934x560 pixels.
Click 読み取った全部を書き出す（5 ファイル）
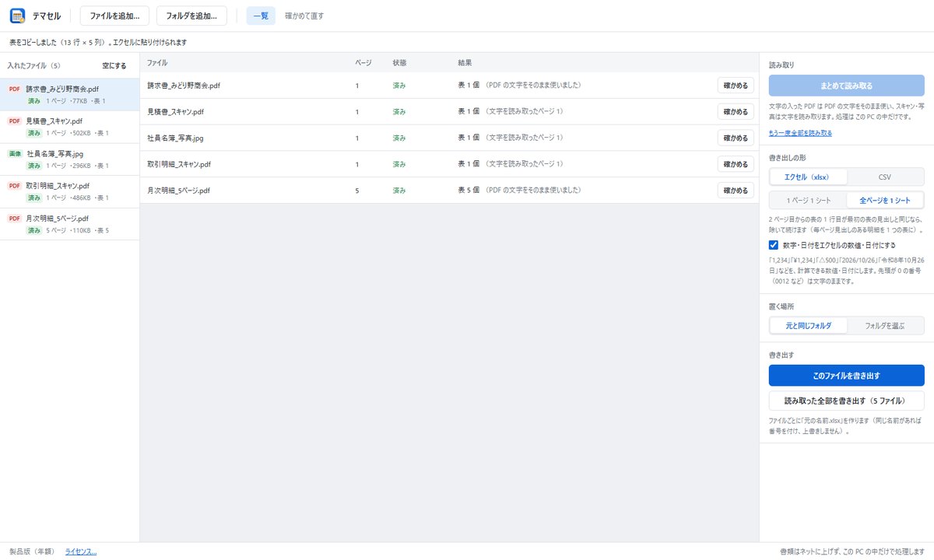[x=846, y=401]
